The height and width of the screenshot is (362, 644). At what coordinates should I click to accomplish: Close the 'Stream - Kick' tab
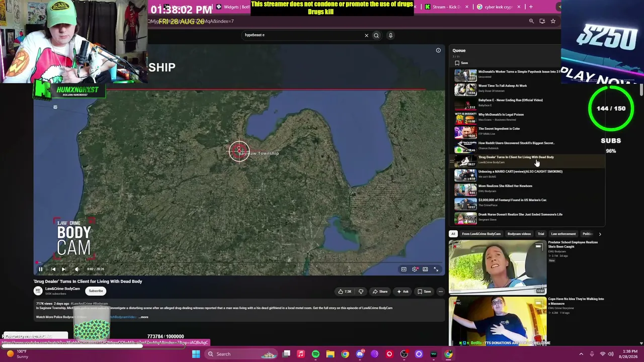tap(467, 7)
